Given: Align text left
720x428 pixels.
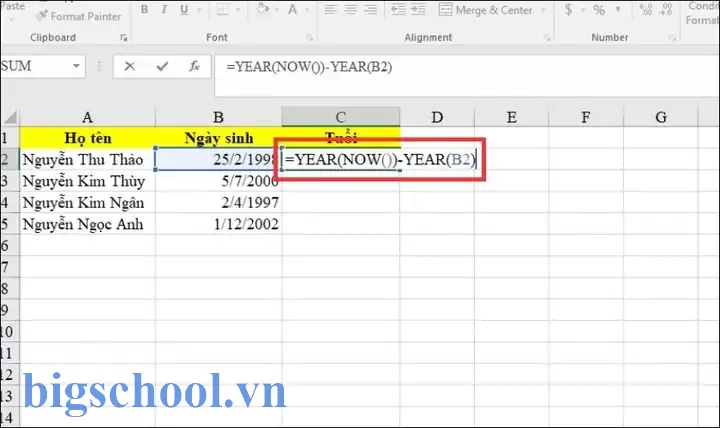Looking at the screenshot, I should point(330,10).
